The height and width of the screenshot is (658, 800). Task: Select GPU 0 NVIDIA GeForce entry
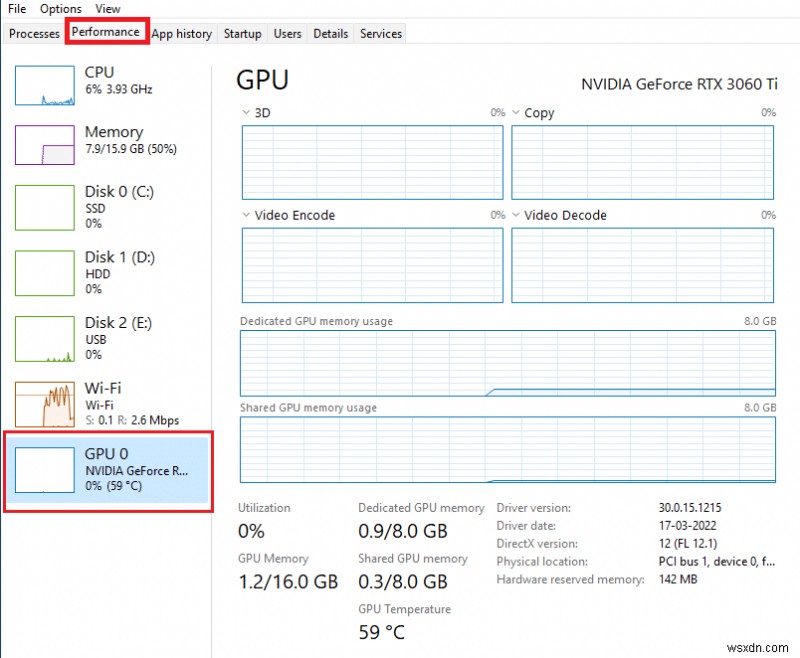(108, 470)
